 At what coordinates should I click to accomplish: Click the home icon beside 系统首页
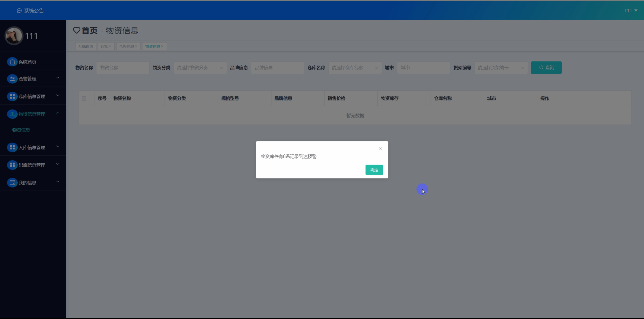(12, 62)
